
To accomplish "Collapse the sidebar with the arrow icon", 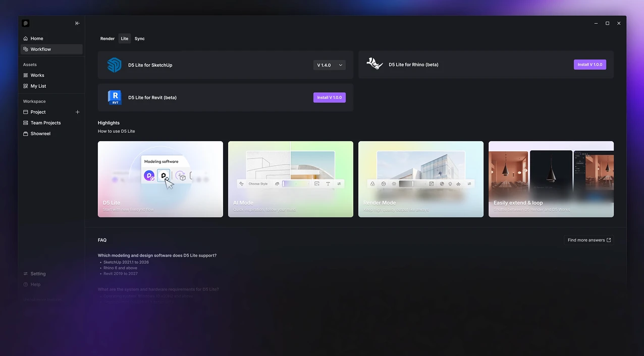I will [x=77, y=23].
